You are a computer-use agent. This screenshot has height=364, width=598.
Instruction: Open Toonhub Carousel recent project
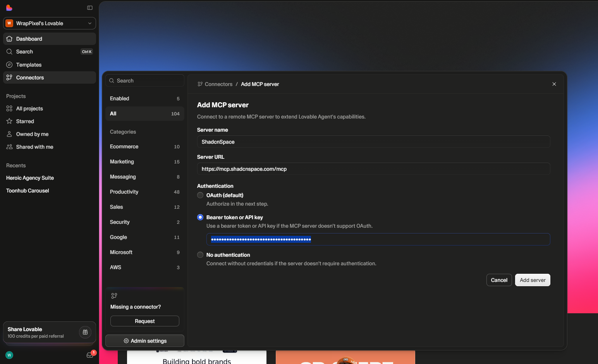click(x=27, y=191)
